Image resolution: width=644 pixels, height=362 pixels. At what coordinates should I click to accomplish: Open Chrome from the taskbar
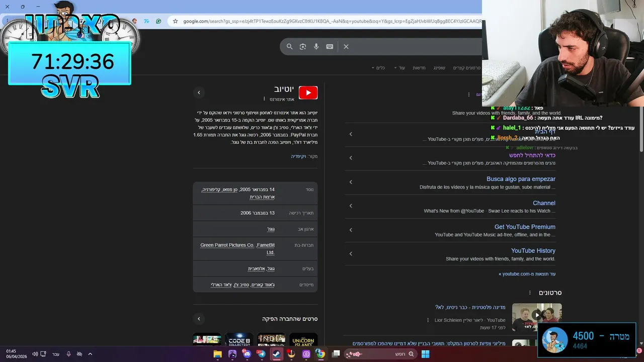click(x=320, y=354)
